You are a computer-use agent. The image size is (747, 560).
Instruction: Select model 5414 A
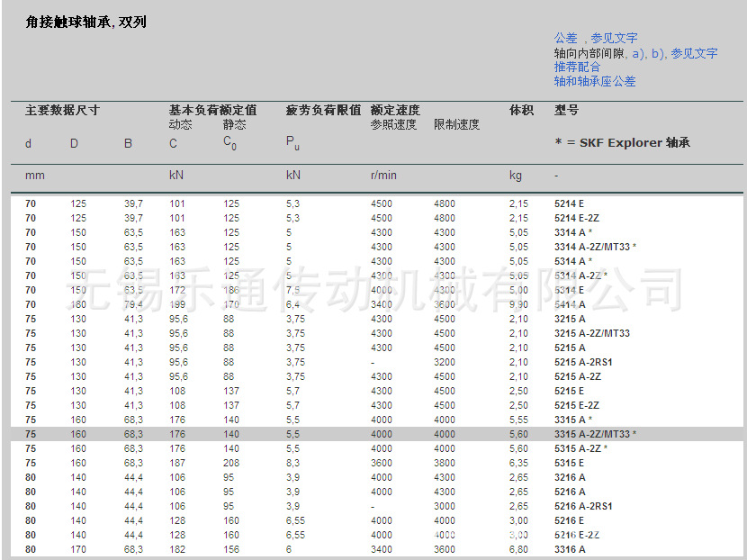coord(570,304)
